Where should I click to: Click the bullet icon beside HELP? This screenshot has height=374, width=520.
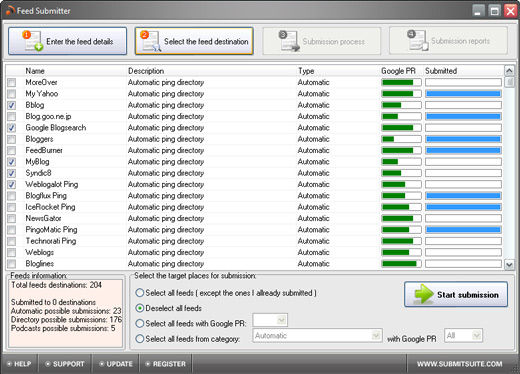[9, 364]
